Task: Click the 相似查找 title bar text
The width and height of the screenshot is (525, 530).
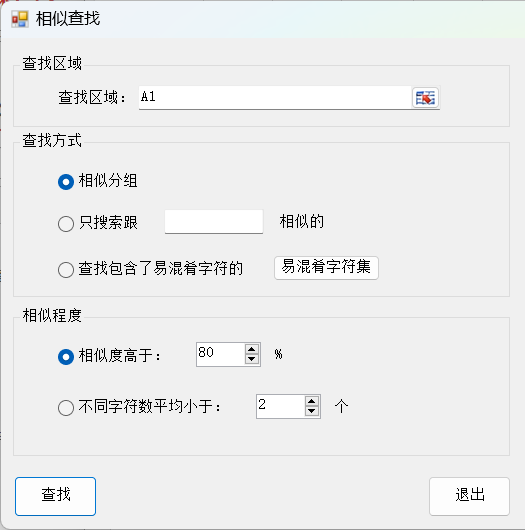Action: click(x=68, y=19)
